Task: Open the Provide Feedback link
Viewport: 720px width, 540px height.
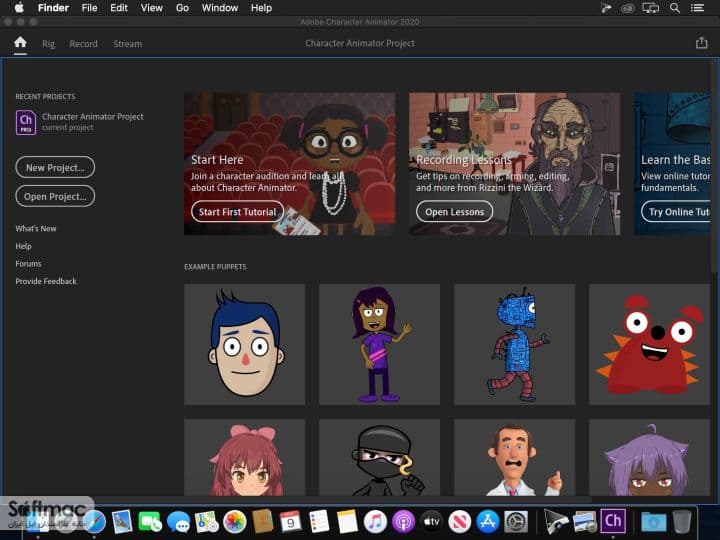Action: (46, 281)
